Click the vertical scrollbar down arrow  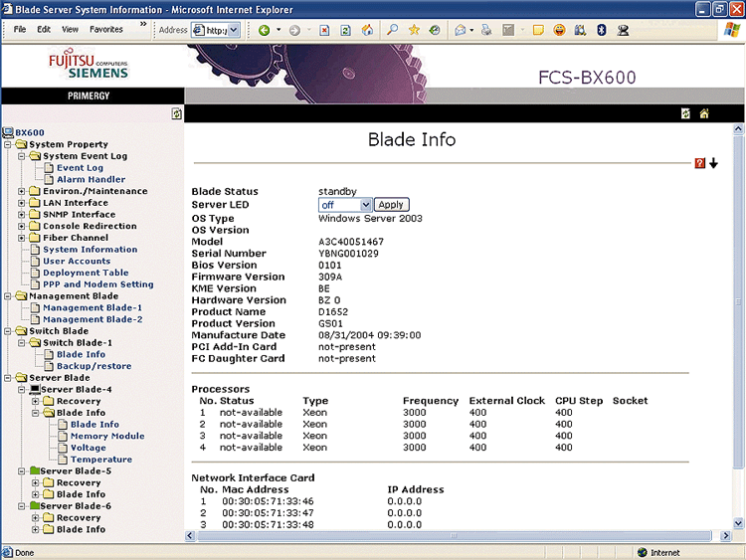pos(738,523)
